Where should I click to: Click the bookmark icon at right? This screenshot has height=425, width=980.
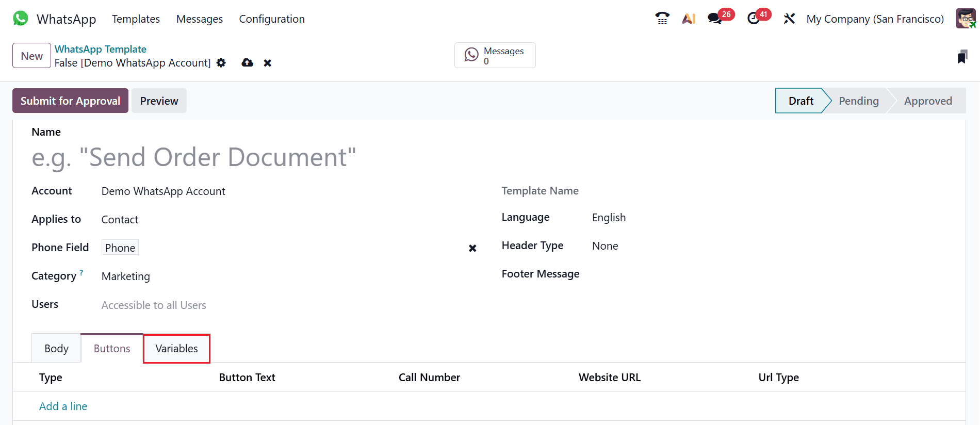pyautogui.click(x=962, y=56)
